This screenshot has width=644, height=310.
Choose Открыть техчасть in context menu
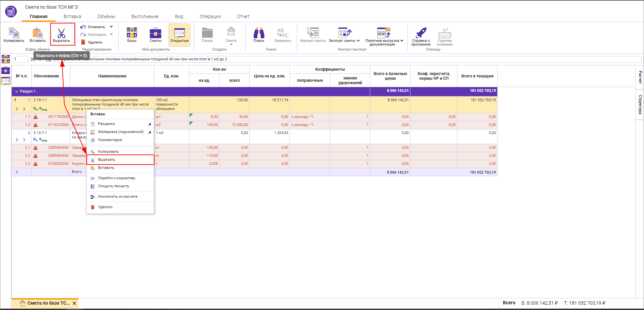click(x=120, y=186)
